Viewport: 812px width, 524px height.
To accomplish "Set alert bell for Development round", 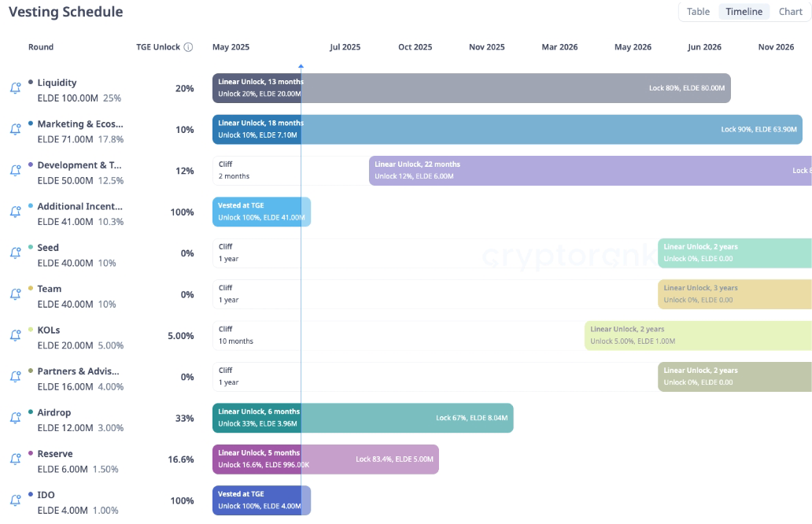I will pos(15,171).
